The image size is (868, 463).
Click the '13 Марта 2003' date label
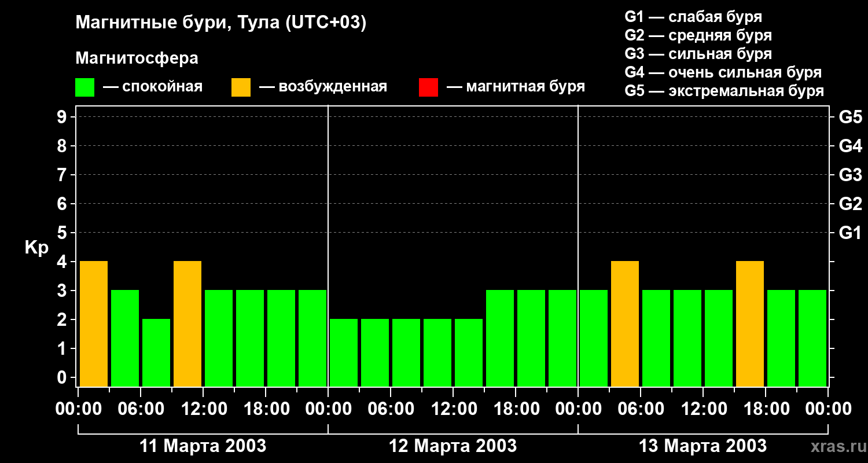click(x=703, y=446)
